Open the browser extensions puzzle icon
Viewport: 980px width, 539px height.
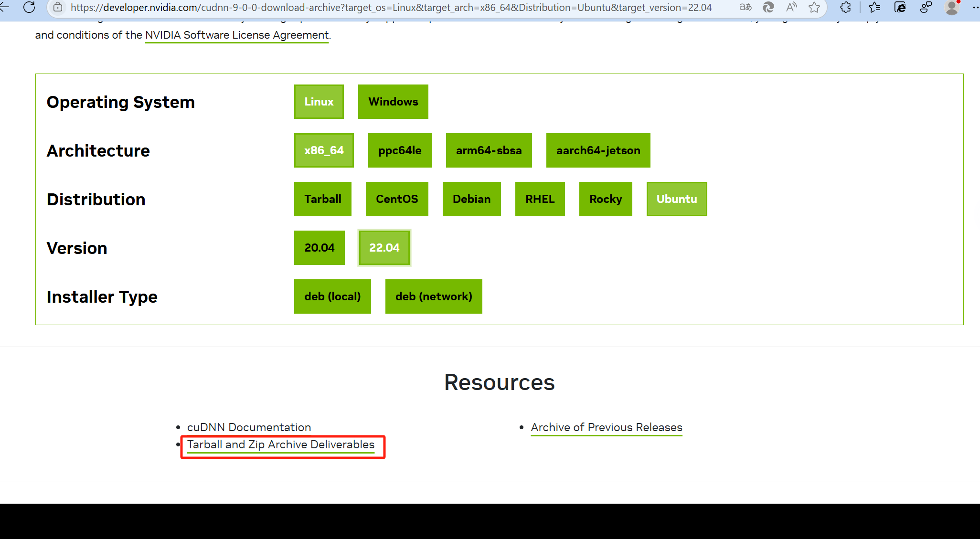coord(845,7)
